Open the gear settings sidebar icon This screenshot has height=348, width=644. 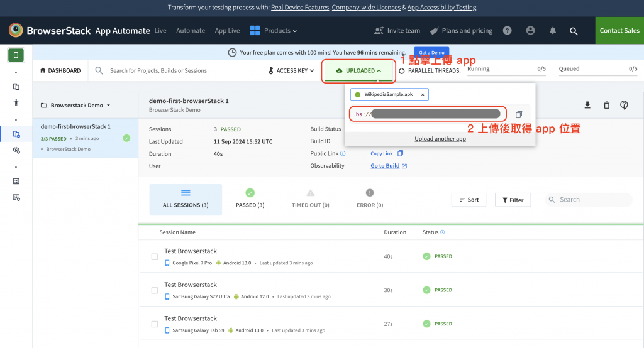click(16, 150)
